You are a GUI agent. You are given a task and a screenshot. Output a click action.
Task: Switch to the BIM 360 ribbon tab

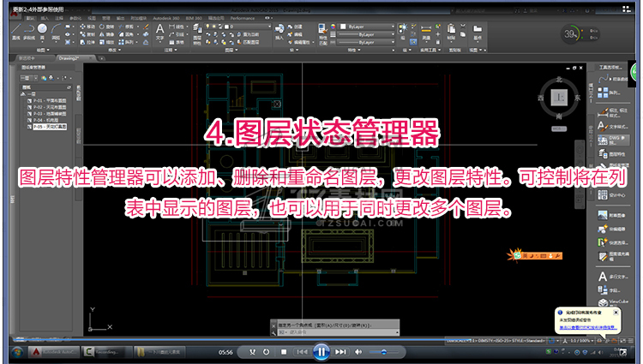tap(194, 19)
